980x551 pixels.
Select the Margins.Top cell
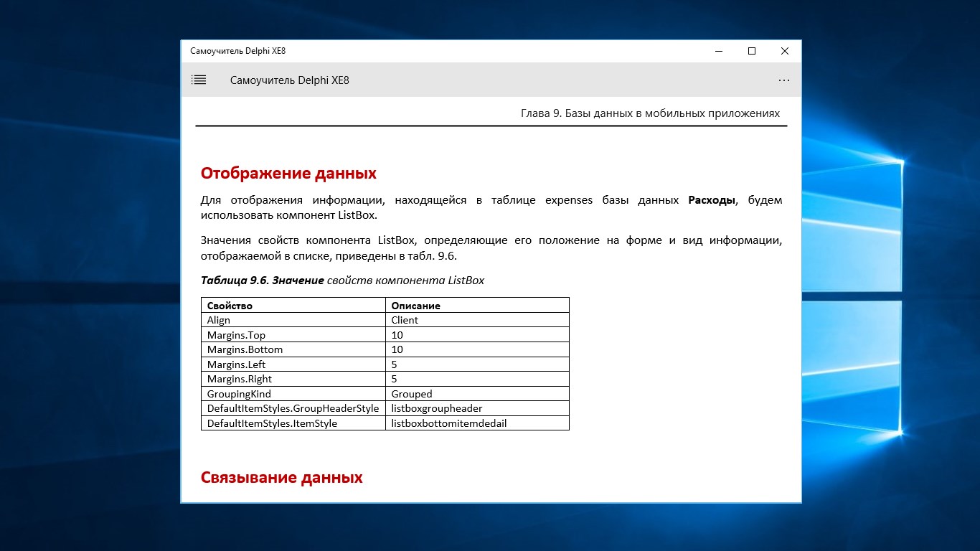pos(293,335)
